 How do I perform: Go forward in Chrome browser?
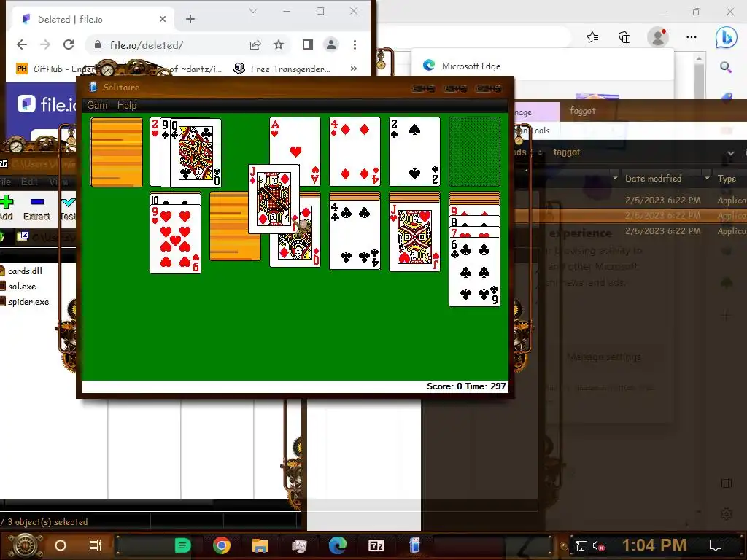tap(45, 44)
